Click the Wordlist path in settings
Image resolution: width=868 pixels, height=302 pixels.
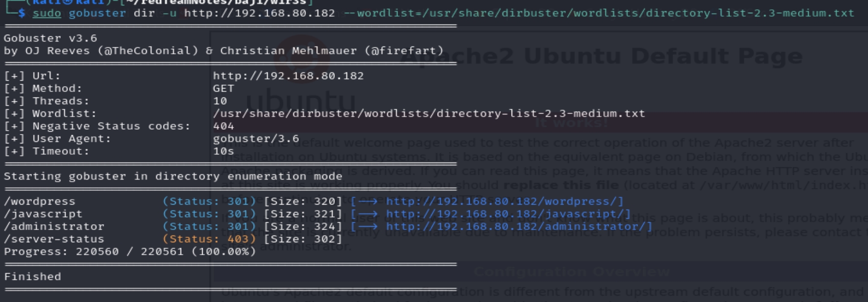coord(428,114)
